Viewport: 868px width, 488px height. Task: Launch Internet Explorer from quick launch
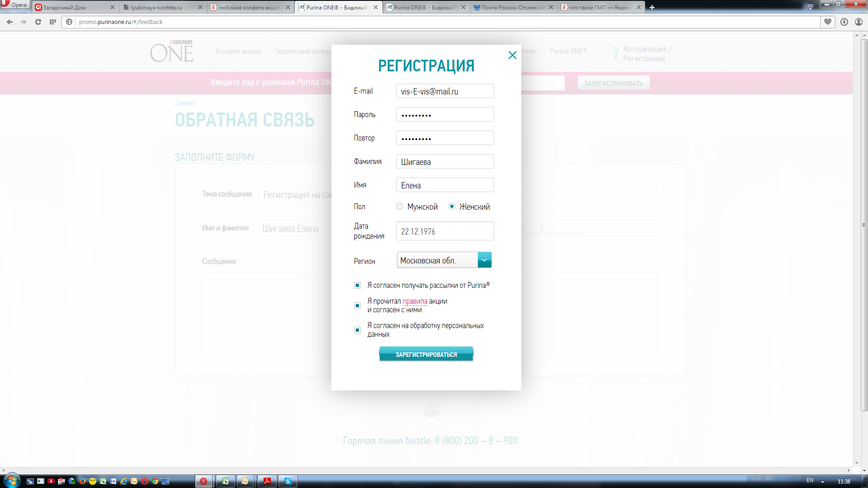(124, 481)
